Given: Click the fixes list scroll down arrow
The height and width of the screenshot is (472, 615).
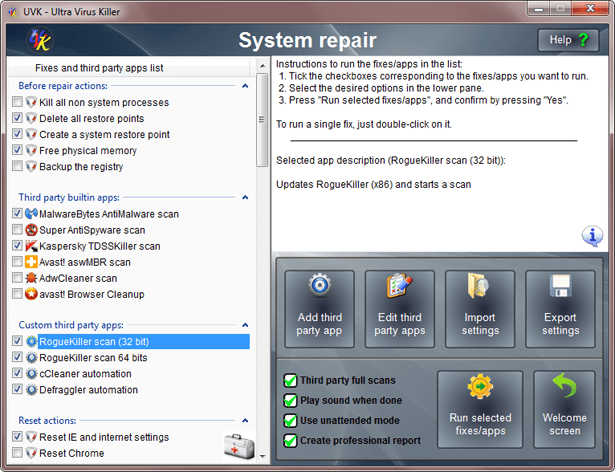Looking at the screenshot, I should tap(262, 456).
